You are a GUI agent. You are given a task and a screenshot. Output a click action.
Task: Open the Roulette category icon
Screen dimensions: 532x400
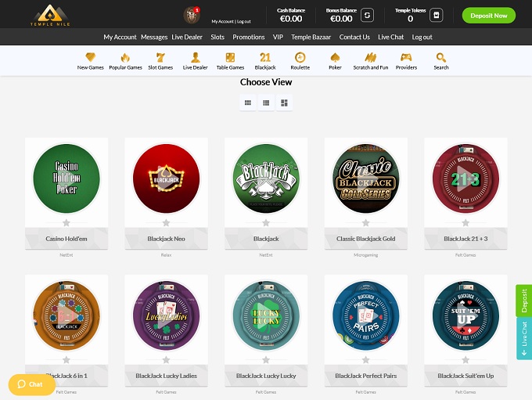click(x=300, y=58)
